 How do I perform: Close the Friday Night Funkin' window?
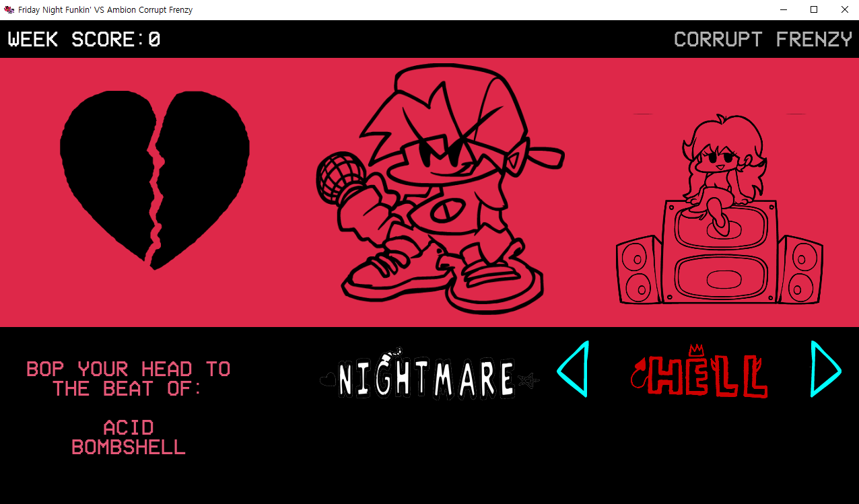[x=844, y=9]
